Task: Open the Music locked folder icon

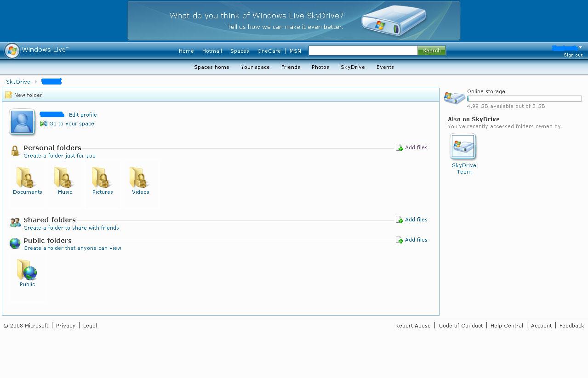Action: [x=65, y=178]
